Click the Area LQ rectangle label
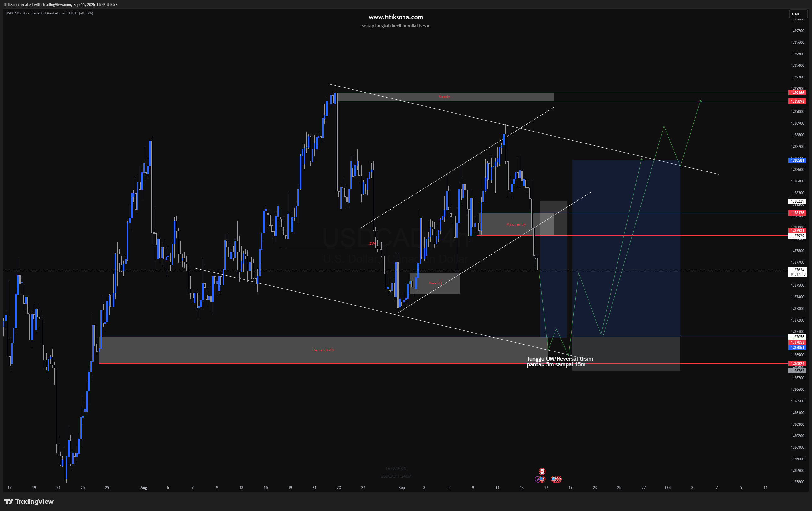The height and width of the screenshot is (511, 812). pos(435,283)
